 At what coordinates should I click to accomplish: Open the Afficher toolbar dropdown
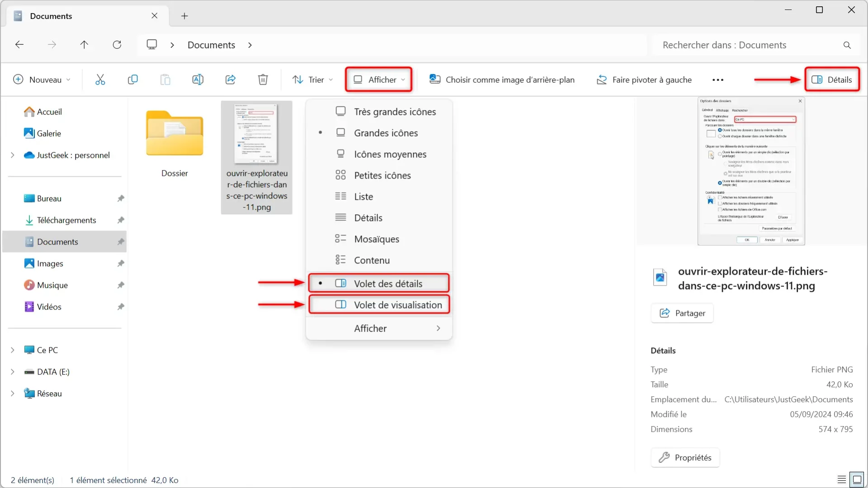[378, 80]
